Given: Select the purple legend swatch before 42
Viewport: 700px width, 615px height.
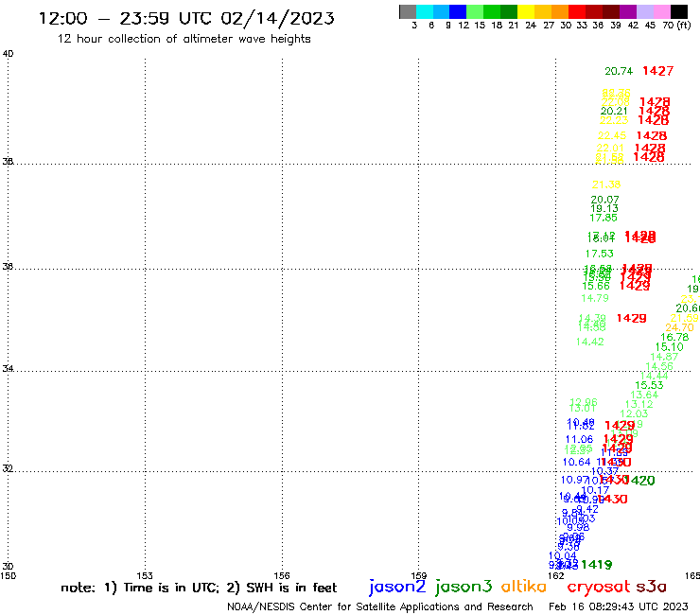Looking at the screenshot, I should click(628, 12).
